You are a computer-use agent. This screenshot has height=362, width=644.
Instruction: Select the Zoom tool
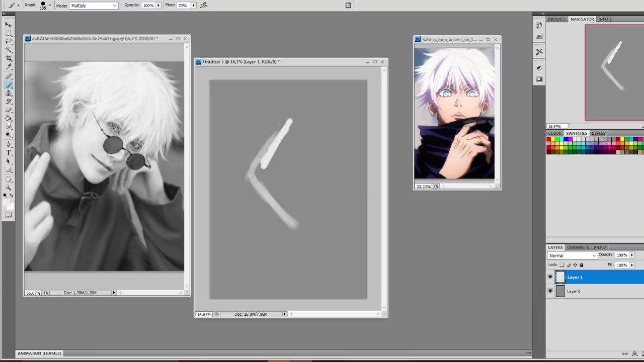coord(9,188)
